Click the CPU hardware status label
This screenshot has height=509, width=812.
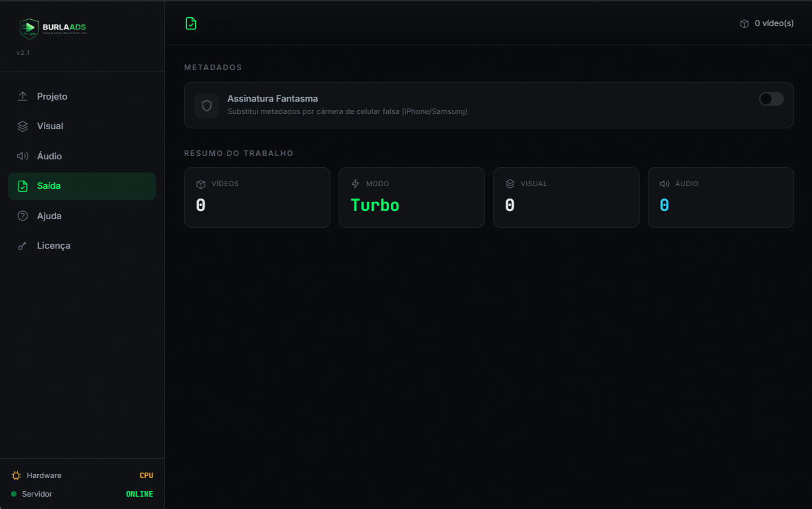tap(146, 475)
